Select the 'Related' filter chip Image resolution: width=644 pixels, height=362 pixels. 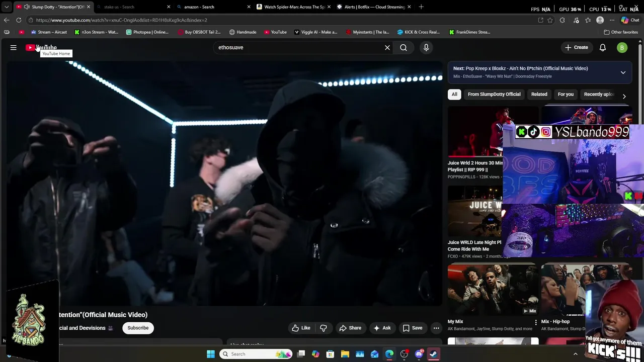(539, 94)
